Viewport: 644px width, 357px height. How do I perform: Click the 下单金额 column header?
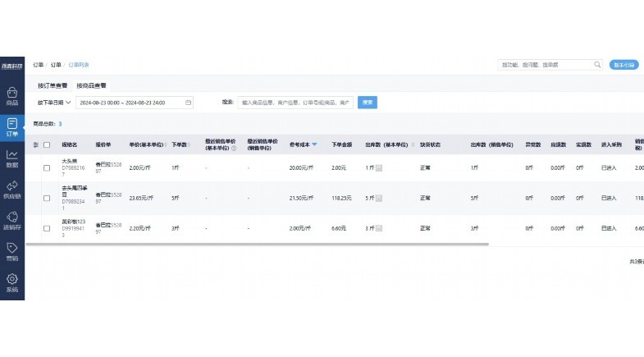342,144
